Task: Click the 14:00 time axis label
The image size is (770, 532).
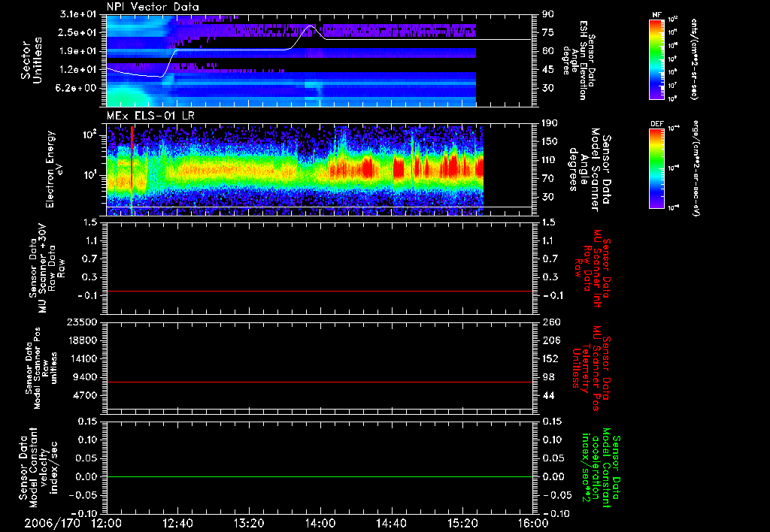Action: tap(320, 523)
